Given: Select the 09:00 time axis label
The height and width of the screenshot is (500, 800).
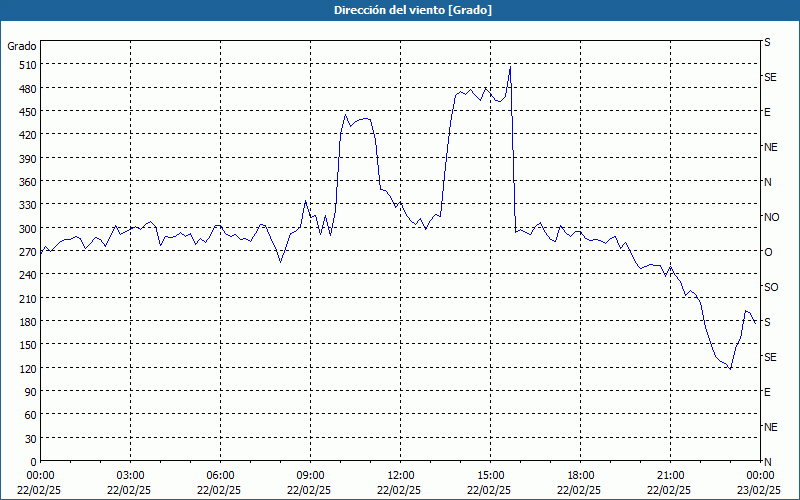Looking at the screenshot, I should (x=310, y=476).
